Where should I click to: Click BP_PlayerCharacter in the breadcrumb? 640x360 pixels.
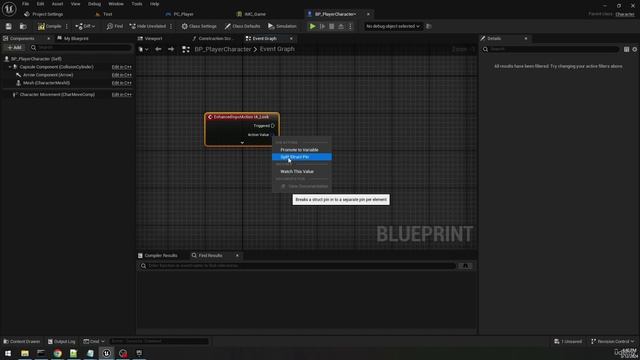222,49
